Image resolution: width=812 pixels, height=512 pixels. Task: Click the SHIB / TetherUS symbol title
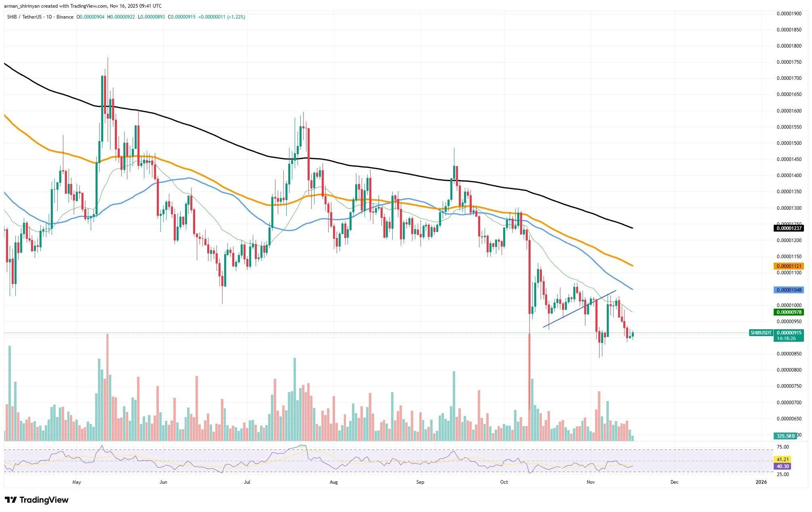point(25,17)
